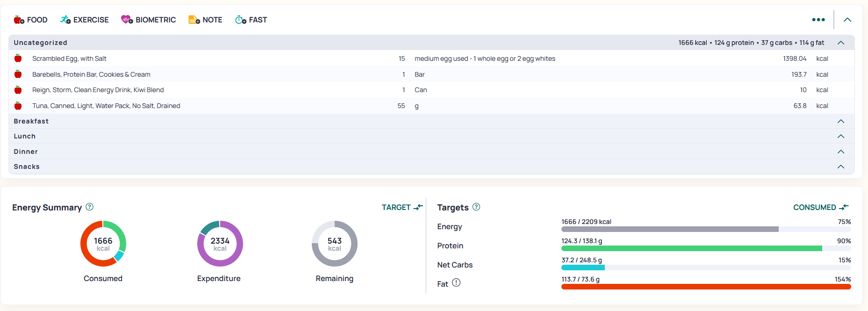The image size is (868, 311).
Task: Click the Protein target label
Action: pos(450,246)
